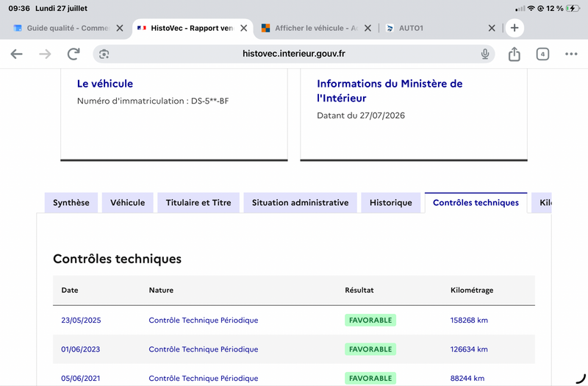This screenshot has height=386, width=588.
Task: Click FAVORABLE badge in 23/05/2025 row
Action: (370, 320)
